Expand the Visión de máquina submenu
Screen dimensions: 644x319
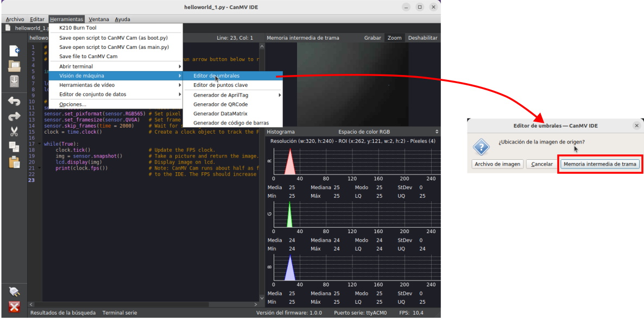(116, 76)
